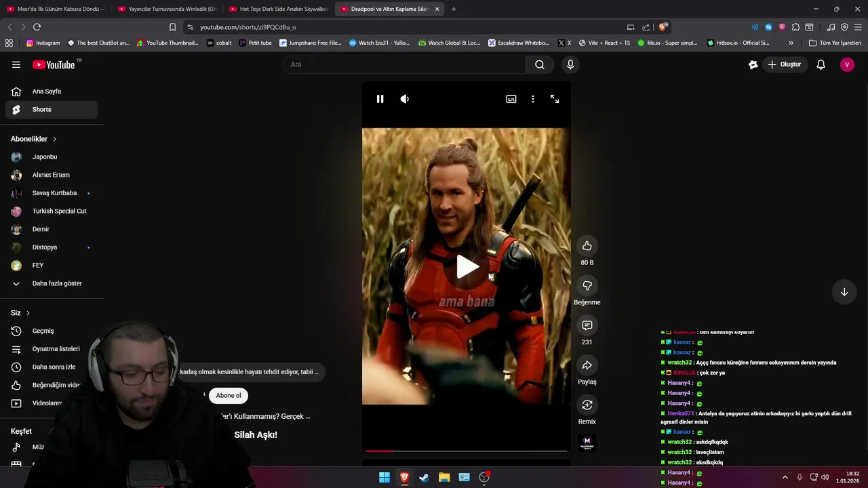868x488 pixels.
Task: Open Tüm Yer İşaretleri bookmarks folder
Action: 835,43
